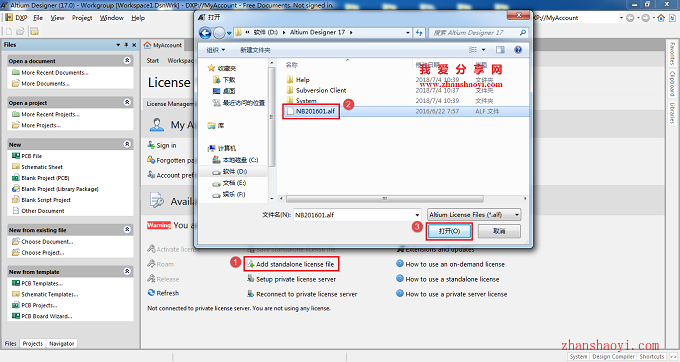Click Blank Project (PCB) icon

pyautogui.click(x=16, y=178)
